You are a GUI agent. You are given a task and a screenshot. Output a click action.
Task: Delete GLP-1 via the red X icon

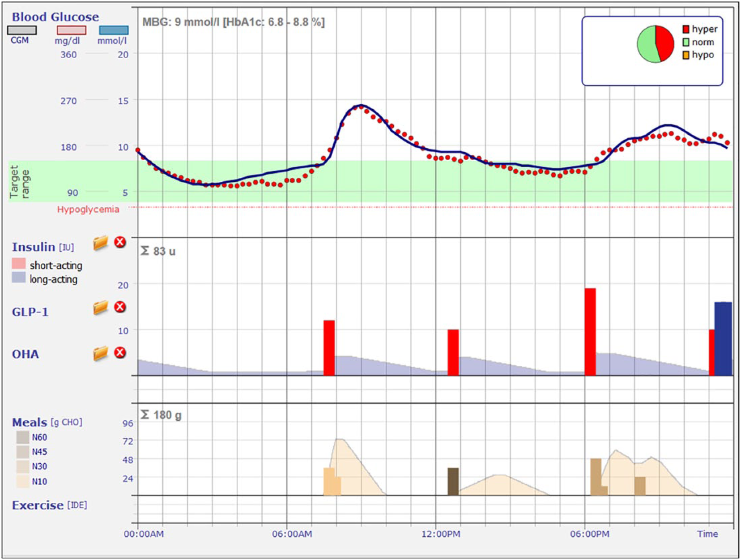[120, 307]
